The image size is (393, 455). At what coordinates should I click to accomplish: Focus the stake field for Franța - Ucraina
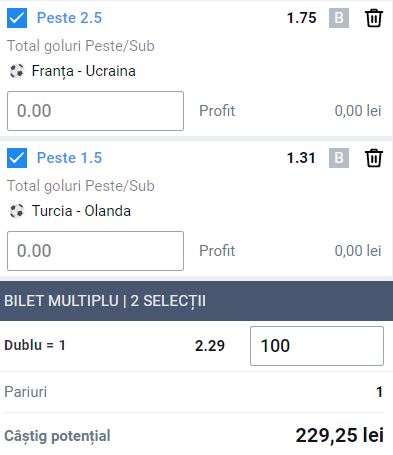[x=95, y=111]
